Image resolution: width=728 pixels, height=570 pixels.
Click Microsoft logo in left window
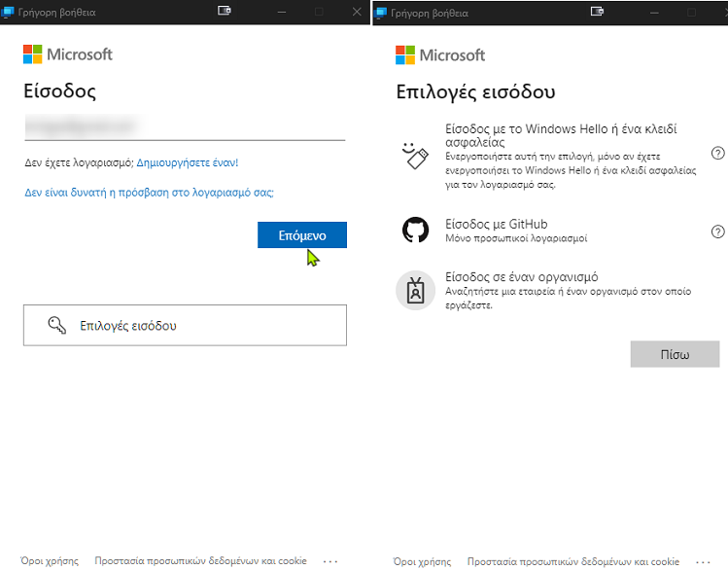coord(68,54)
